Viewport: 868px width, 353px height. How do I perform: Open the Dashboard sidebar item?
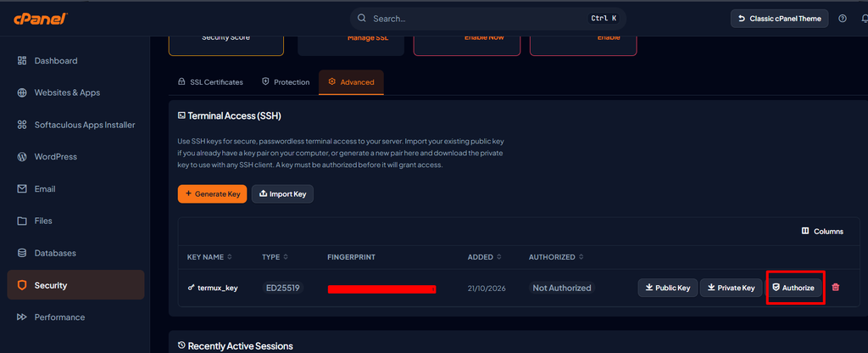(75, 60)
